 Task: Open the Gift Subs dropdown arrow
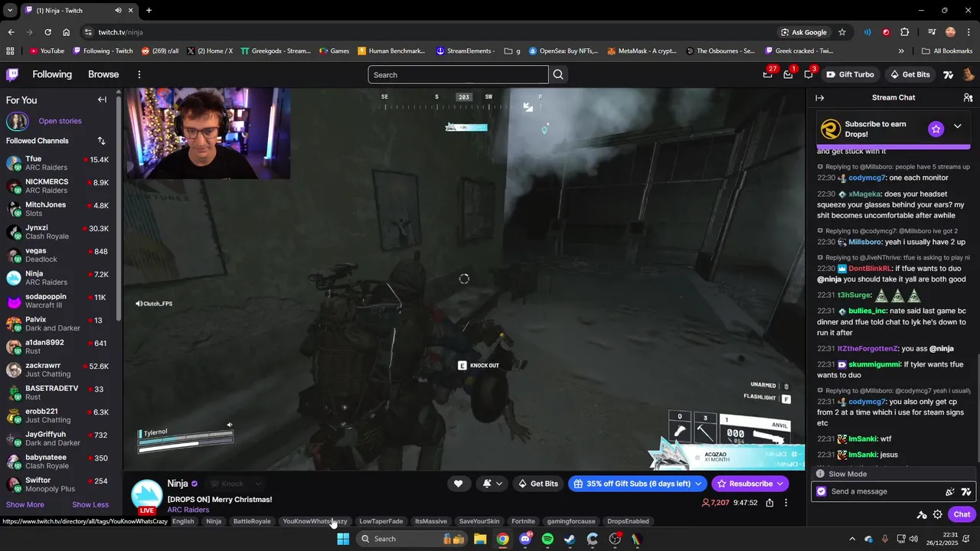point(698,484)
